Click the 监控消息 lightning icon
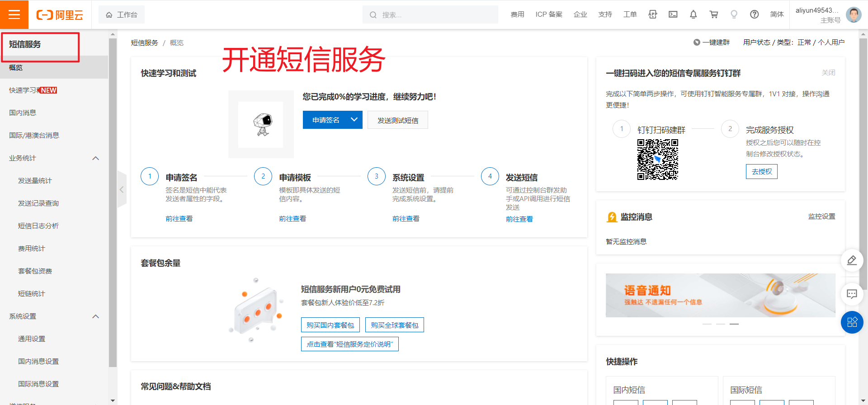Viewport: 868px width, 405px height. pyautogui.click(x=612, y=217)
